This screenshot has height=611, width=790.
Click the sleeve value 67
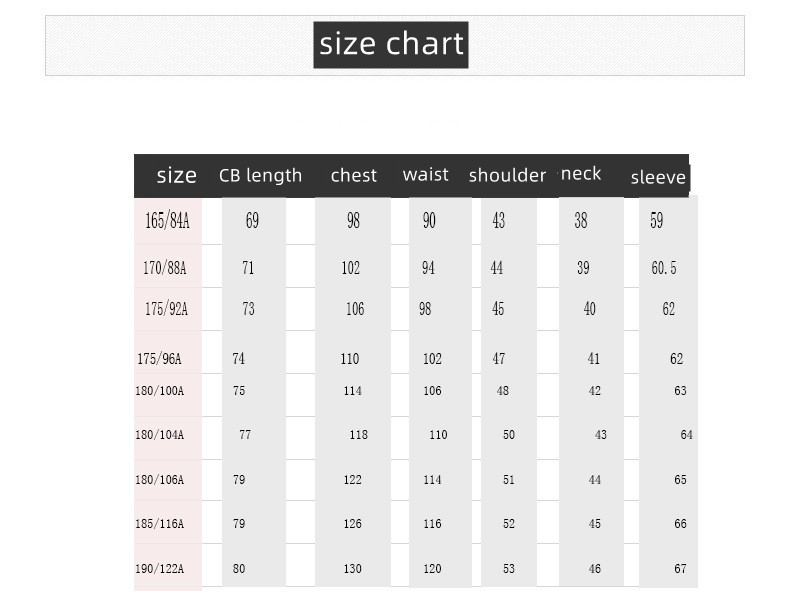click(680, 569)
